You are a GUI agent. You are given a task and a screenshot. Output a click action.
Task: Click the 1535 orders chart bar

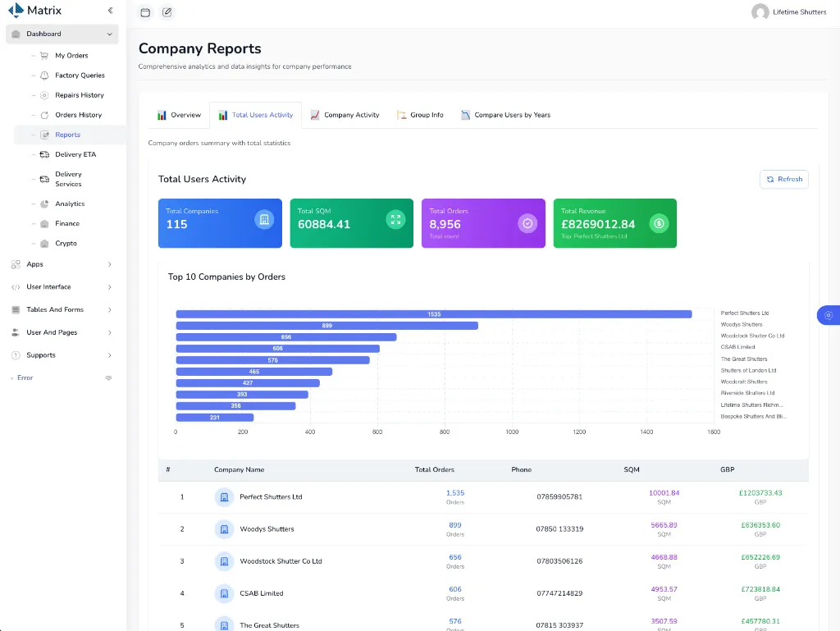434,314
